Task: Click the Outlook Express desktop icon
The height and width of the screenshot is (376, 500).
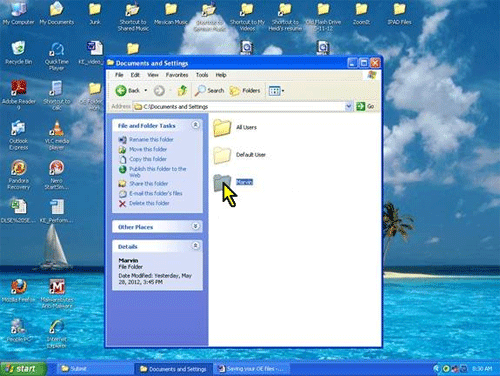Action: [x=19, y=135]
